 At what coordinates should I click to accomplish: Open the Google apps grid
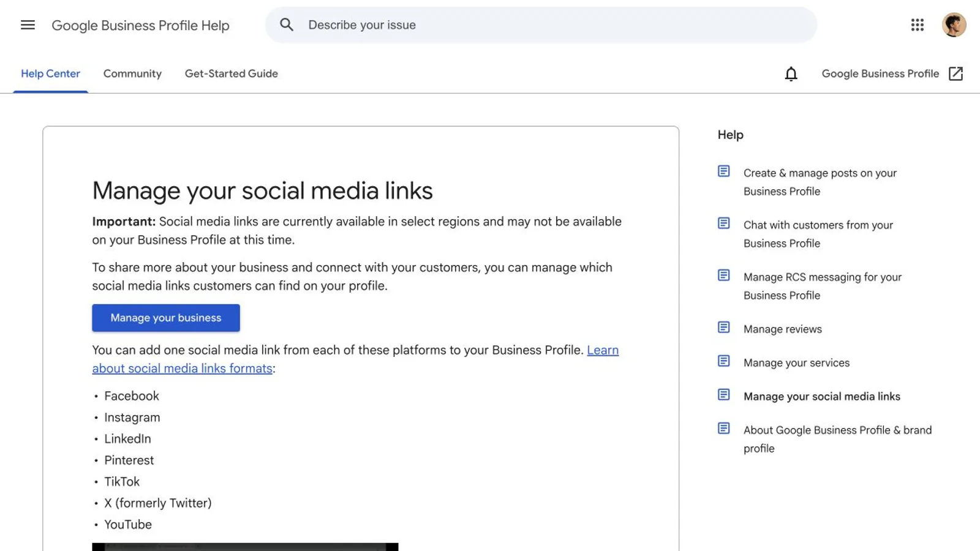pyautogui.click(x=917, y=24)
